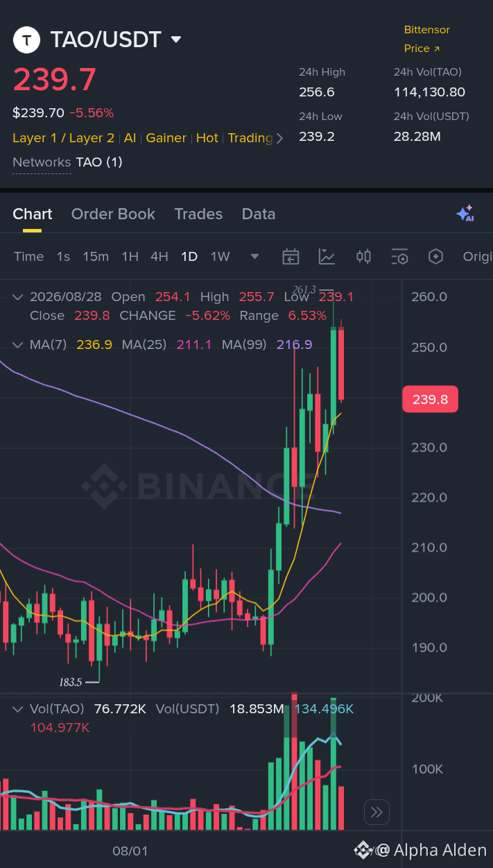493x868 pixels.
Task: Switch to the Order Book tab
Action: [113, 214]
